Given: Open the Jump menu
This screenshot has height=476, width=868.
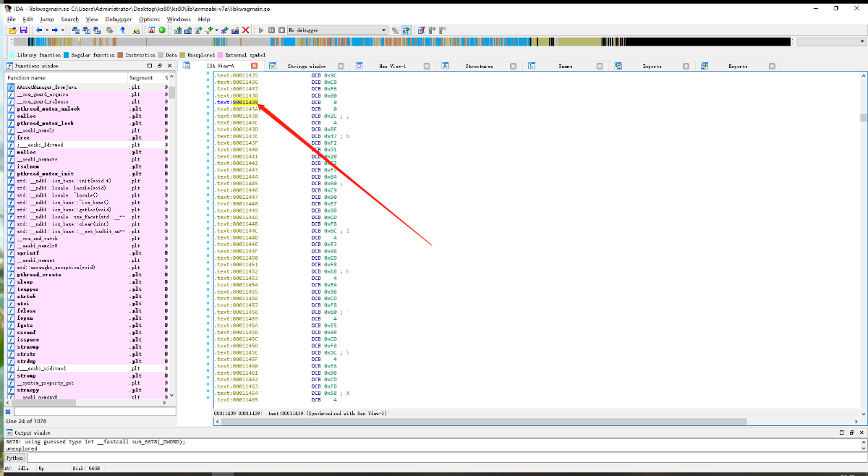Looking at the screenshot, I should click(47, 20).
